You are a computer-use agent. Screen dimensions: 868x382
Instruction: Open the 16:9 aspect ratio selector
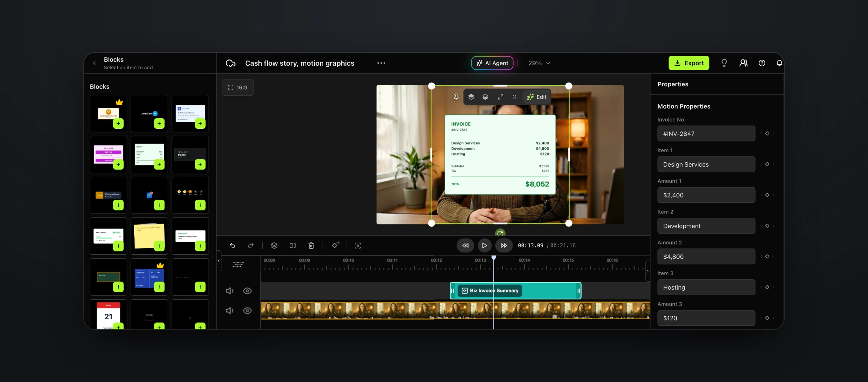click(238, 87)
